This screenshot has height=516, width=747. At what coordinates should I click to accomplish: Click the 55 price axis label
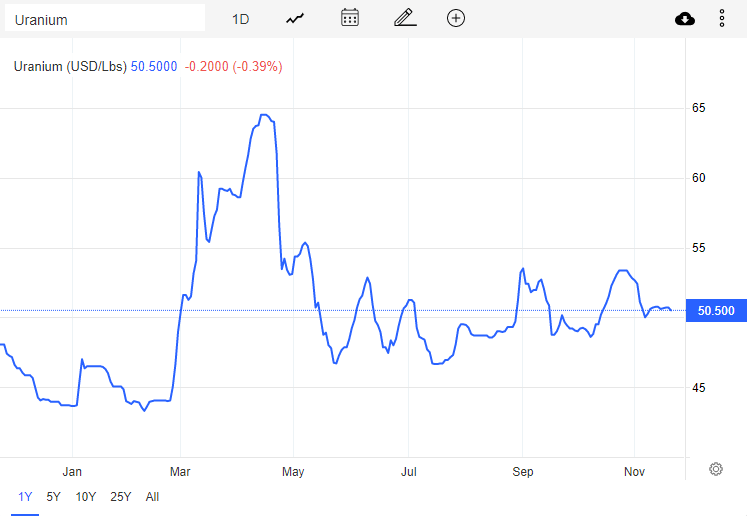(698, 248)
